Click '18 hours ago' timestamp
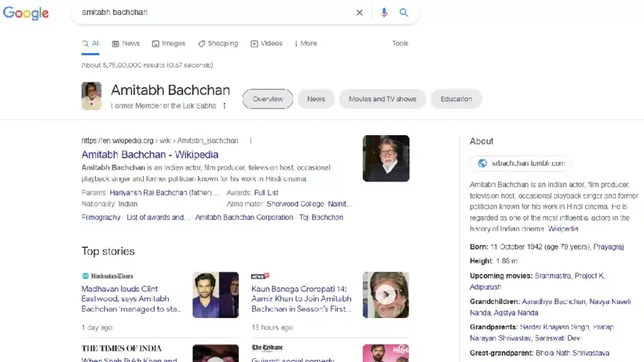 tap(272, 327)
